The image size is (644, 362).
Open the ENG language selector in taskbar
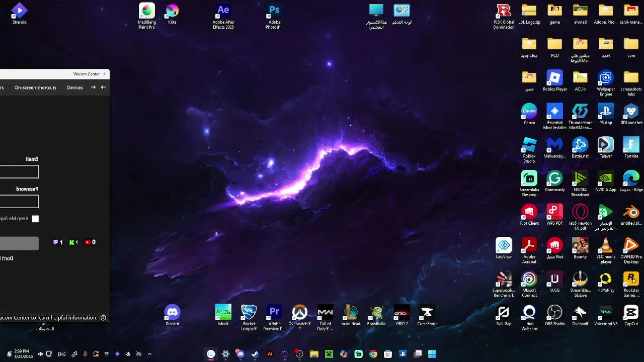61,354
